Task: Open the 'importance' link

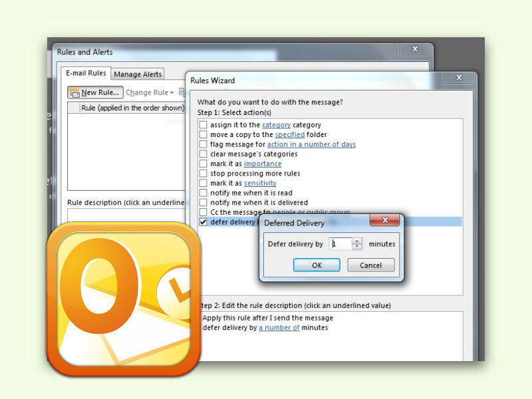Action: (263, 164)
